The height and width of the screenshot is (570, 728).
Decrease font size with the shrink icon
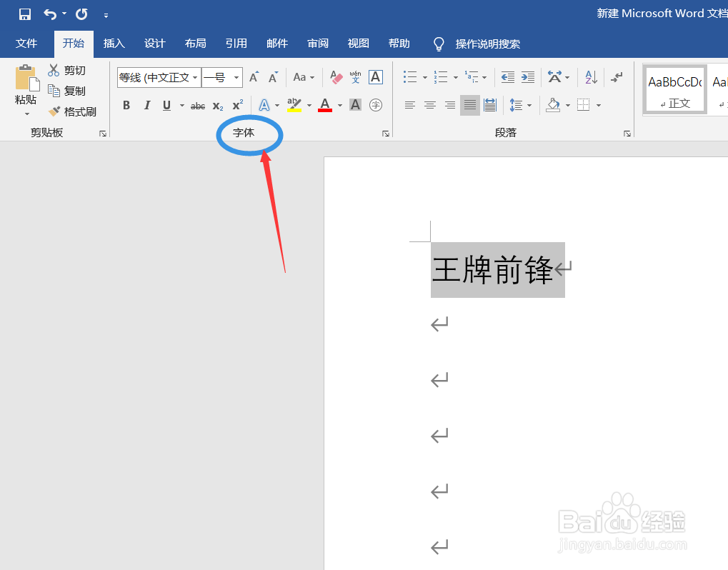[x=274, y=77]
